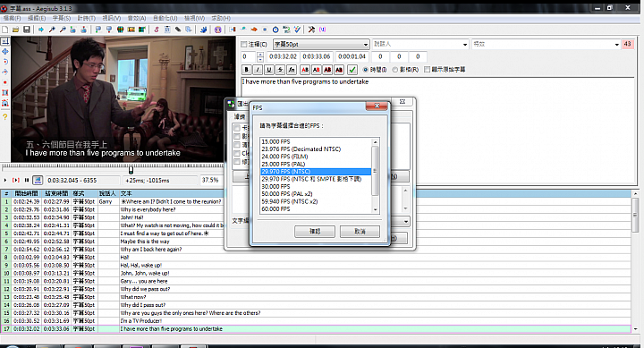Toggle video auto-scroll button
Screen dimensions: 644x348
38,181
